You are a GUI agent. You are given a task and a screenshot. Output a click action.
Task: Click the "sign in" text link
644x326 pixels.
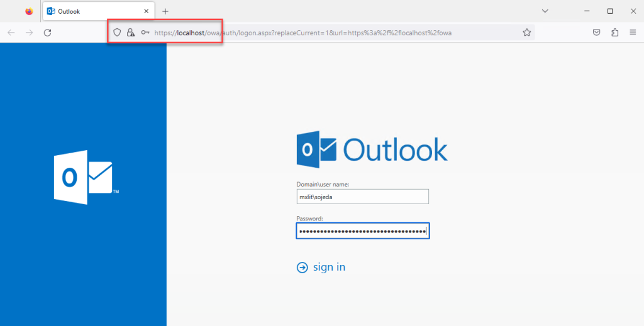(329, 267)
